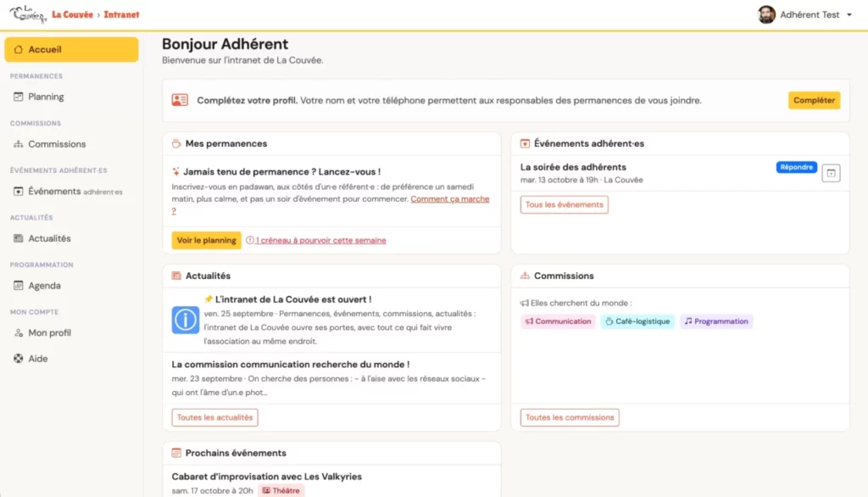Follow the 'Comment ça marche ?' link
The height and width of the screenshot is (497, 868).
pos(449,199)
